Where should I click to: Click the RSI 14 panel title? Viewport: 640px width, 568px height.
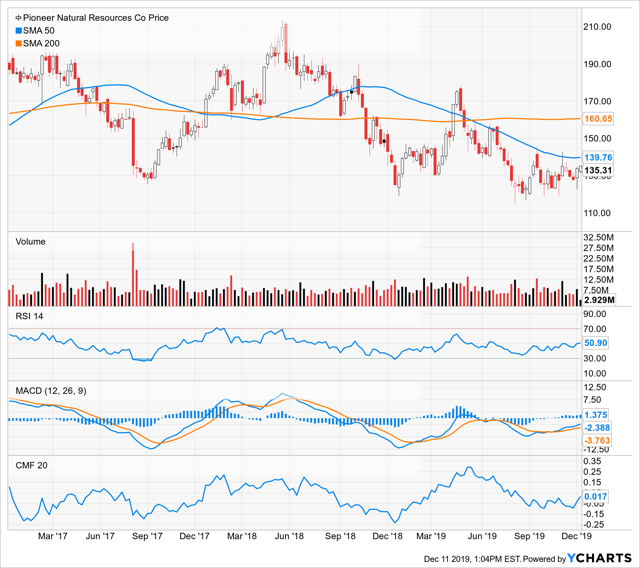click(x=29, y=316)
